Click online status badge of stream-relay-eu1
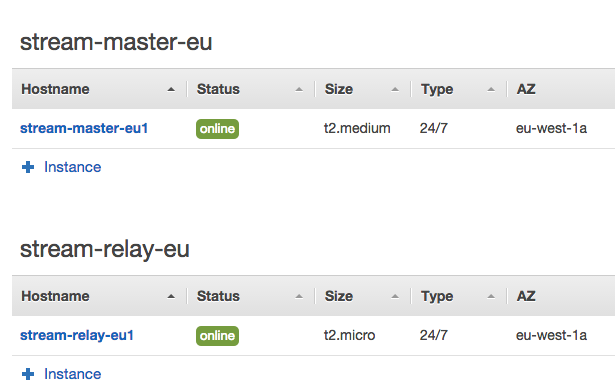Image resolution: width=615 pixels, height=392 pixels. coord(217,336)
